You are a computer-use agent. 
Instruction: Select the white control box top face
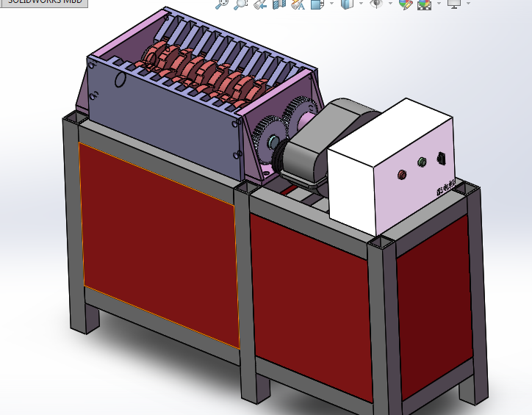pos(390,132)
